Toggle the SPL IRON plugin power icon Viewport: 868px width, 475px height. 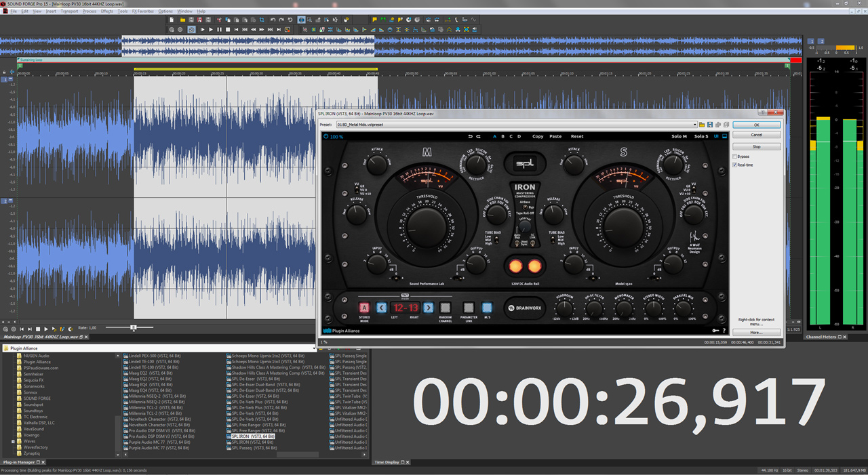[326, 136]
